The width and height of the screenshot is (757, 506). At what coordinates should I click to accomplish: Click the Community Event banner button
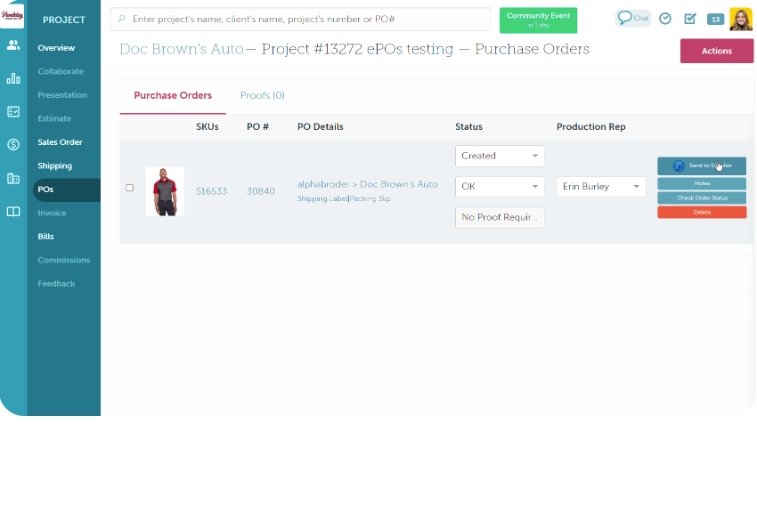538,20
